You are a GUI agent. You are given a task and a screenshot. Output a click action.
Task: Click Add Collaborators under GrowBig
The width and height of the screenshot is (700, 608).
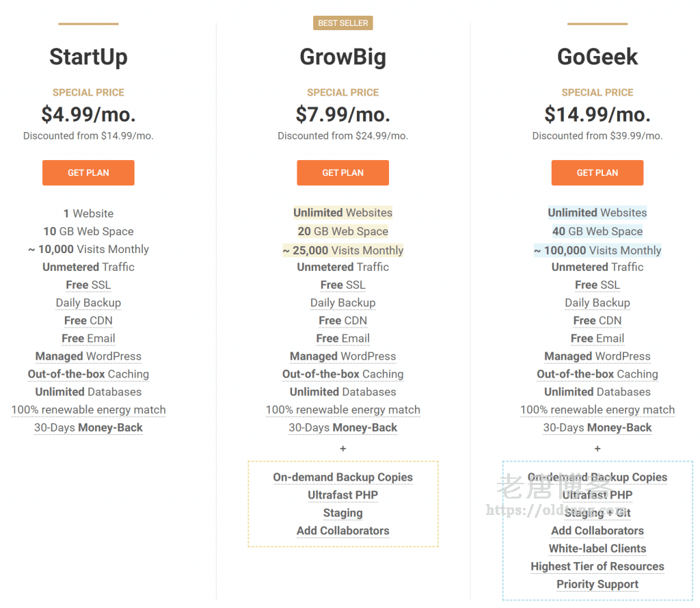[342, 531]
